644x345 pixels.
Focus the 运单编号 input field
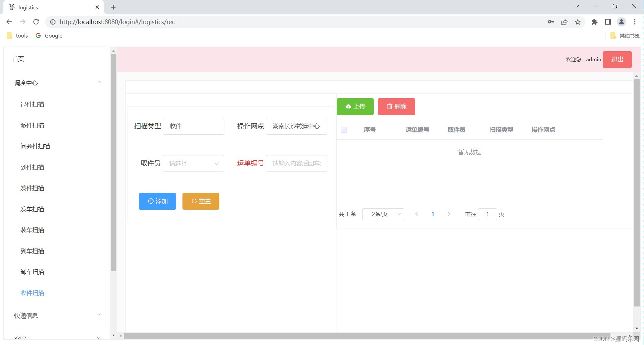[297, 163]
